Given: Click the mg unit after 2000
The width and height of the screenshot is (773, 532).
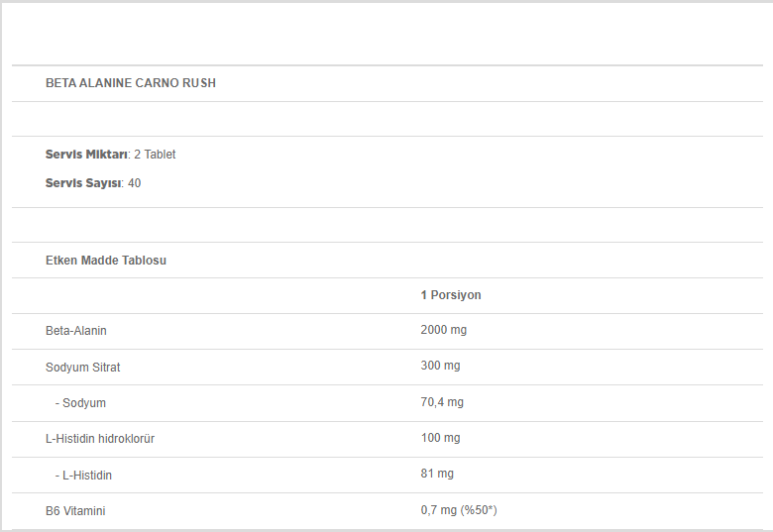Looking at the screenshot, I should tap(459, 330).
